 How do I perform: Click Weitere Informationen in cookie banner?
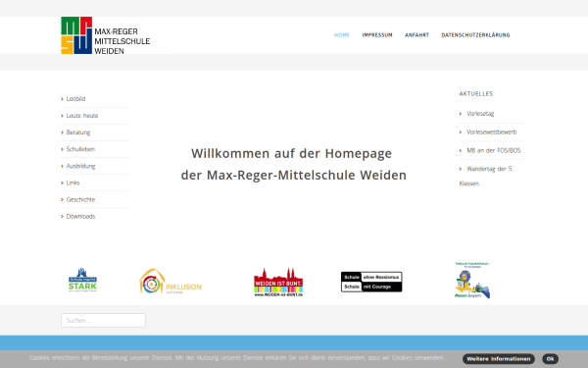tap(499, 358)
